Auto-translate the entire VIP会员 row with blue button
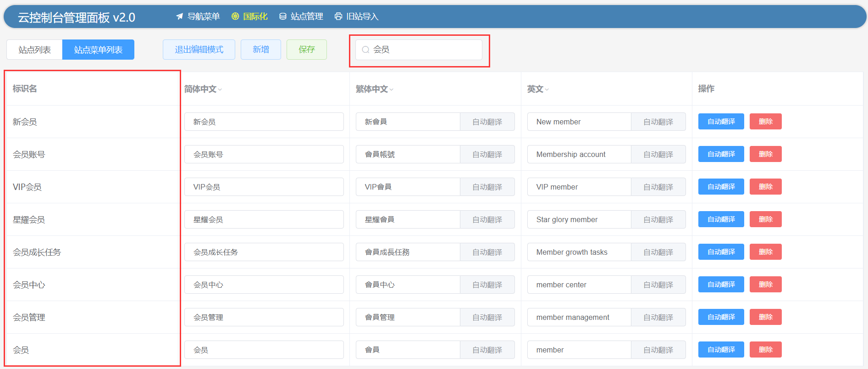868x369 pixels. [721, 187]
